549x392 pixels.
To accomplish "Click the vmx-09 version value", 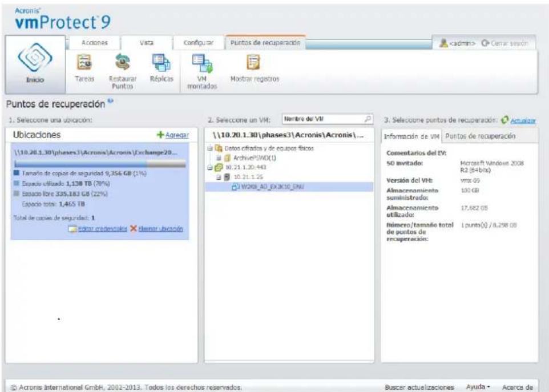I will pyautogui.click(x=470, y=181).
